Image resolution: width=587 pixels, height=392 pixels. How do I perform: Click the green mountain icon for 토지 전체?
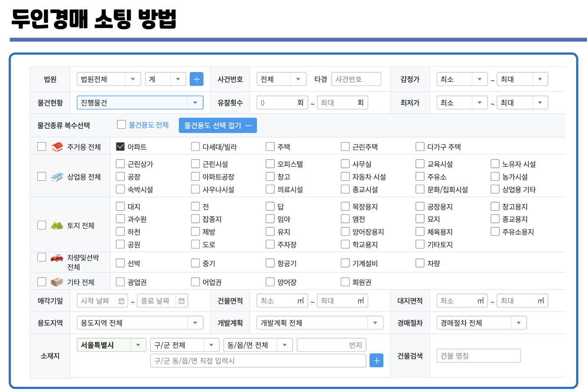(58, 225)
